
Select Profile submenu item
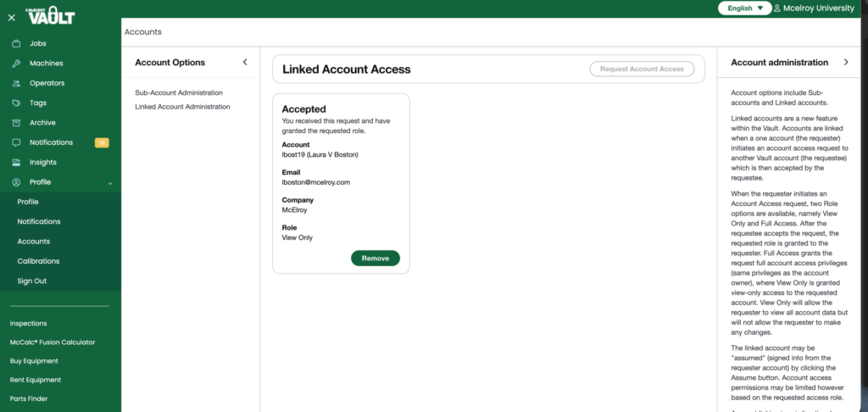pos(28,202)
